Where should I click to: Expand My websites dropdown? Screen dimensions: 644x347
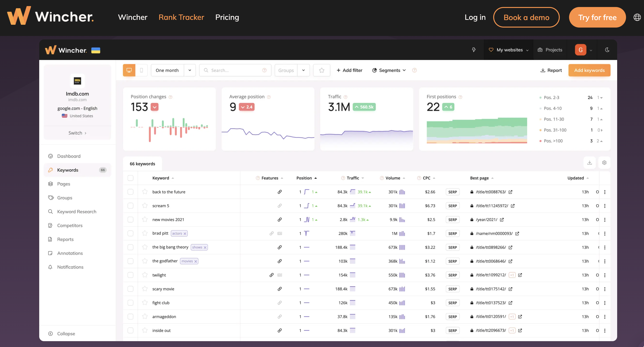pos(508,50)
